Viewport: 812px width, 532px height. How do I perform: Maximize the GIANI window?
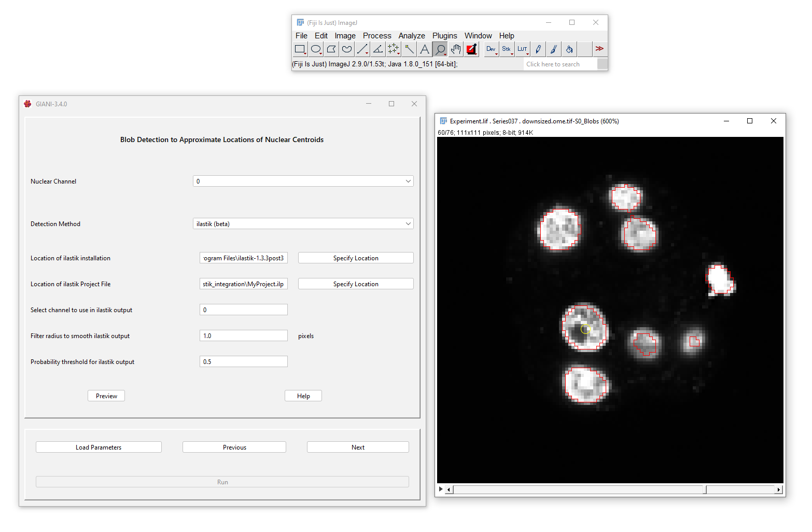point(391,104)
